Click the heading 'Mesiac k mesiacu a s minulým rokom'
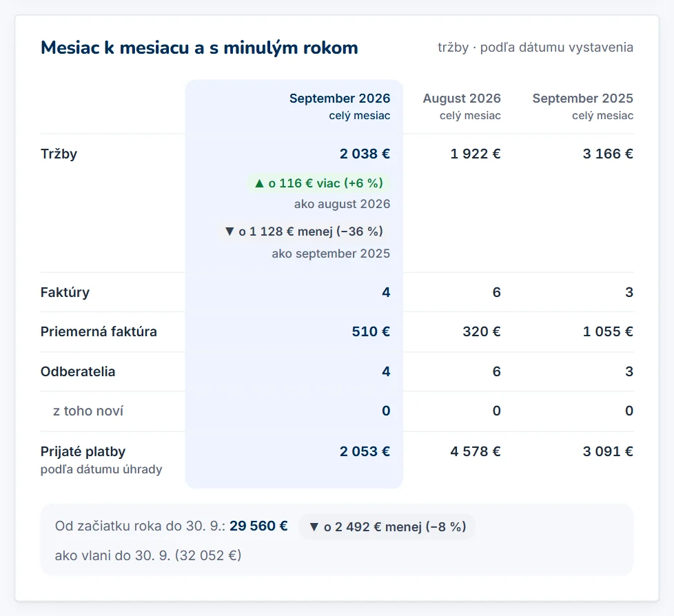Viewport: 674px width, 616px height. pyautogui.click(x=199, y=48)
